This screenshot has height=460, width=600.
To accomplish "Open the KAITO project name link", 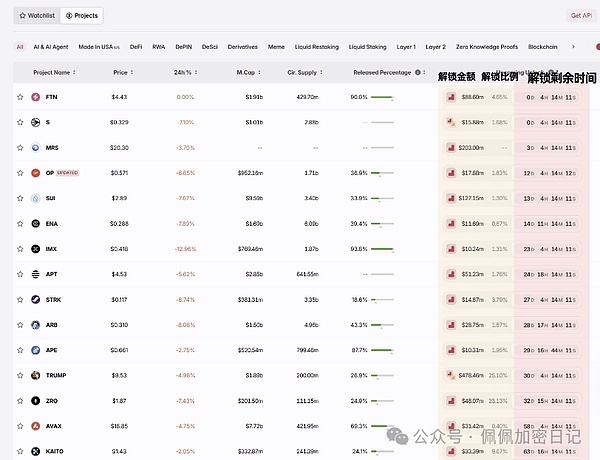I will click(x=55, y=451).
